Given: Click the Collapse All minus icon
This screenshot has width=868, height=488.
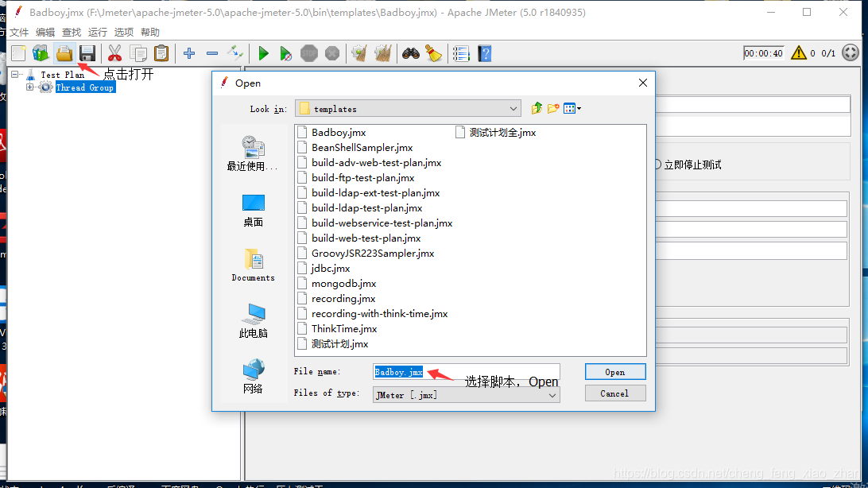Looking at the screenshot, I should click(212, 54).
